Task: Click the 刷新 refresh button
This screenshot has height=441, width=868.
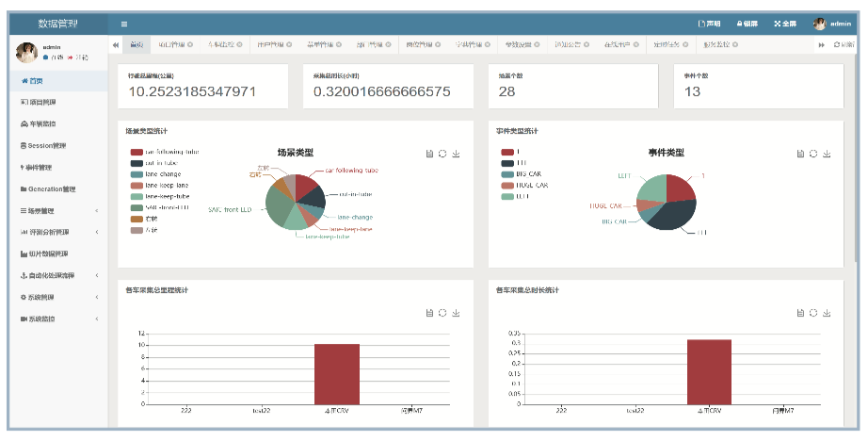Action: point(844,45)
